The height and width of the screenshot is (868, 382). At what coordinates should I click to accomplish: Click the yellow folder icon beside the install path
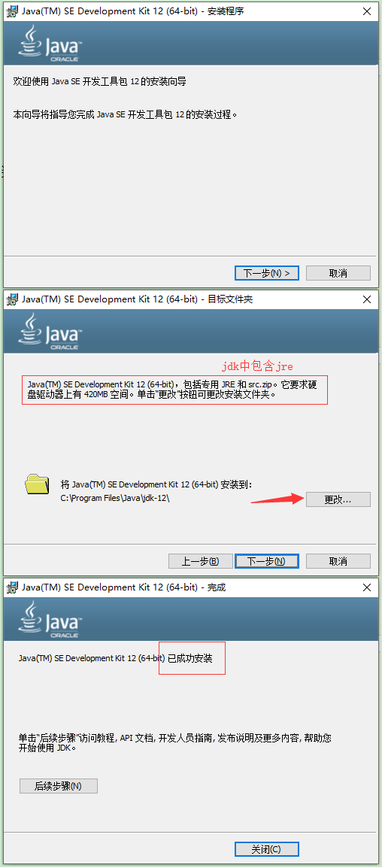(x=37, y=484)
